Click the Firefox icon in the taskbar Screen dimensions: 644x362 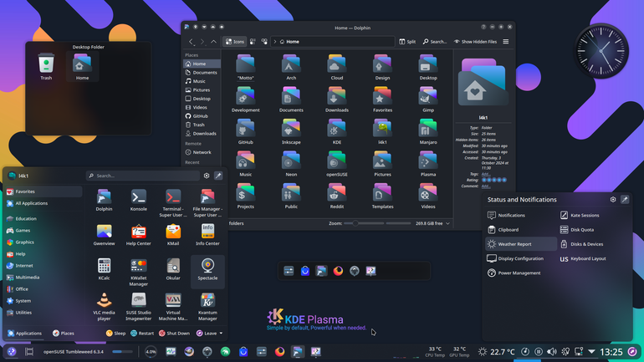point(279,352)
